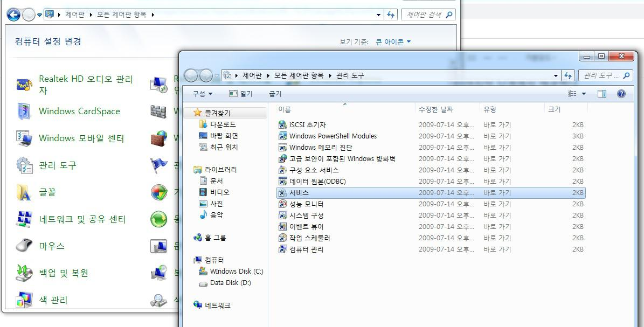
Task: Click the 열기 toolbar button
Action: [x=241, y=94]
